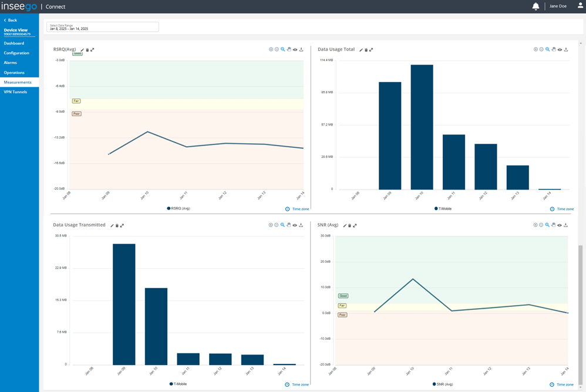Open the Select Date Range picker
Viewport: 586px width, 392px height.
point(103,27)
